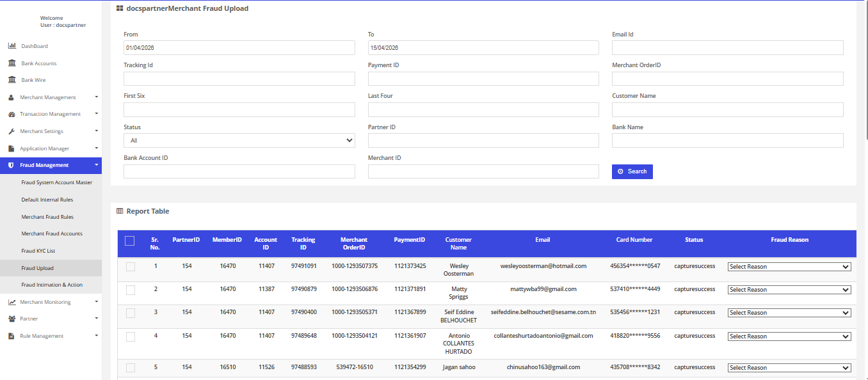The image size is (868, 380).
Task: Open Fraud Intimation & Action menu item
Action: (x=52, y=285)
